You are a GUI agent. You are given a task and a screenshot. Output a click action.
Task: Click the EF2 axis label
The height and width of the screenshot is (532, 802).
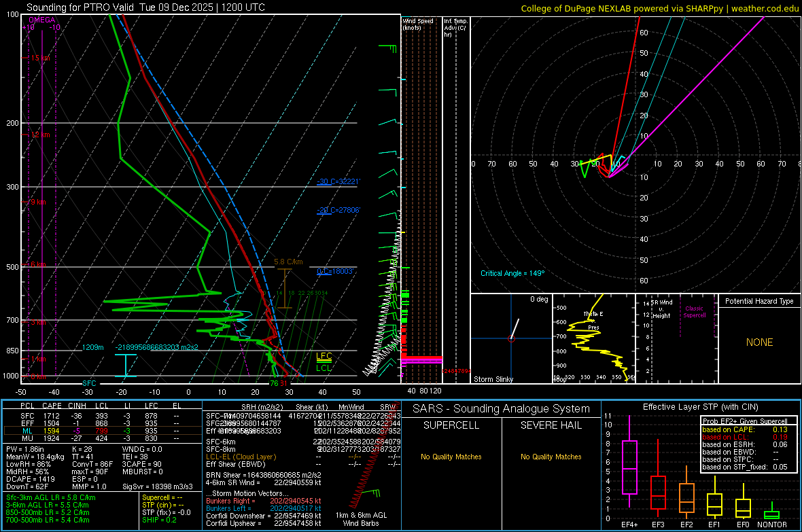(x=686, y=525)
